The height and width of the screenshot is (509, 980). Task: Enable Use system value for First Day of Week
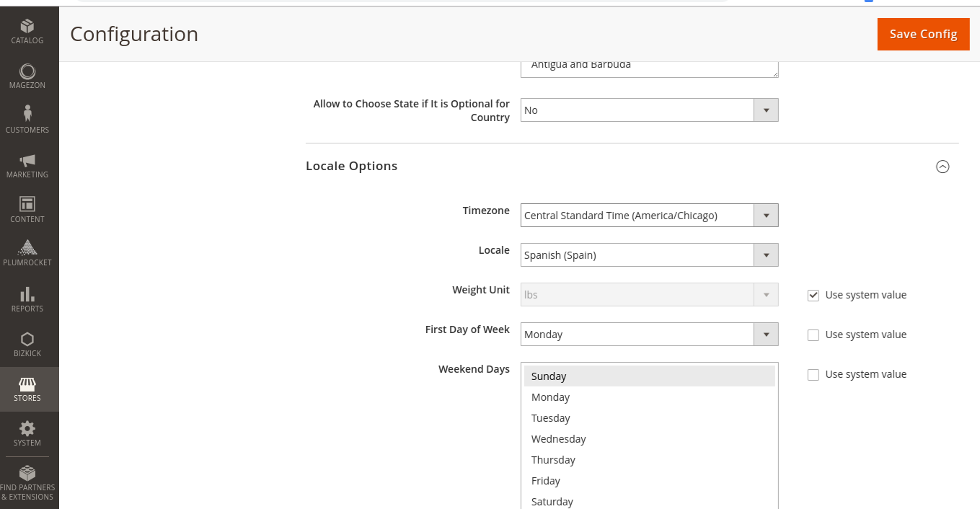[813, 335]
